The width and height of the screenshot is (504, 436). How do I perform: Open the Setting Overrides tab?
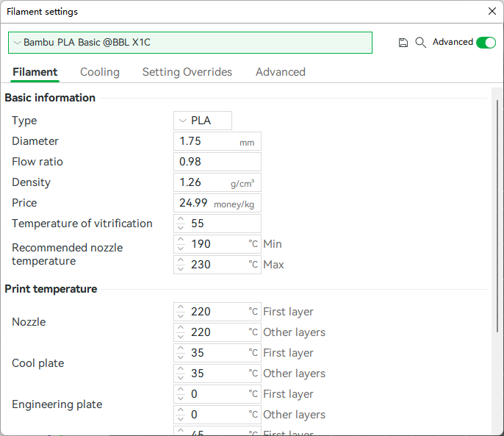click(x=187, y=72)
